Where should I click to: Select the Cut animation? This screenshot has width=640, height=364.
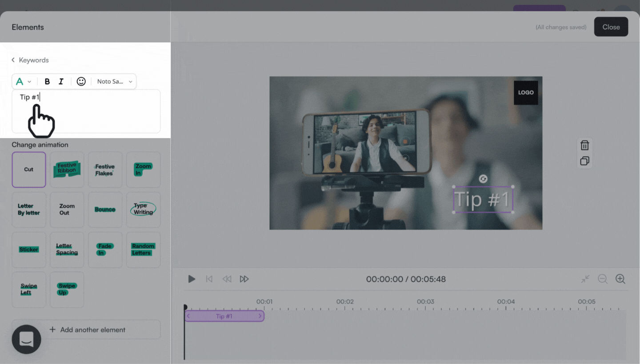tap(29, 170)
